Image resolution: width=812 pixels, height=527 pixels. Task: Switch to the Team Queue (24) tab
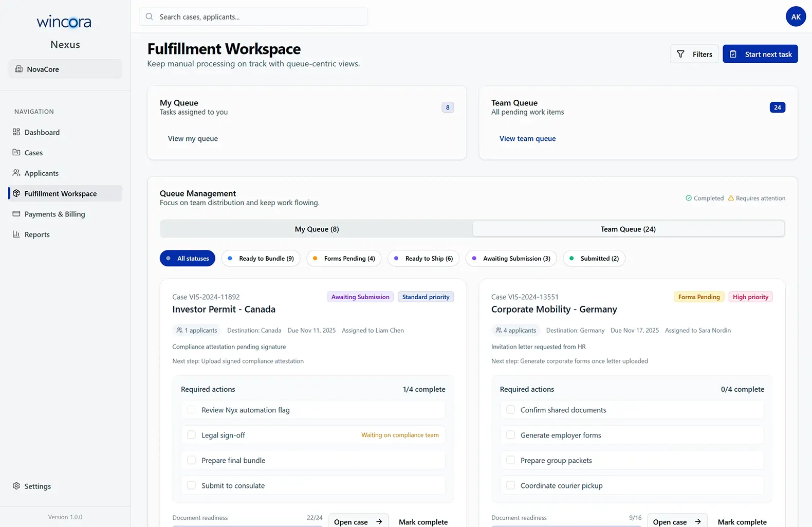click(628, 229)
